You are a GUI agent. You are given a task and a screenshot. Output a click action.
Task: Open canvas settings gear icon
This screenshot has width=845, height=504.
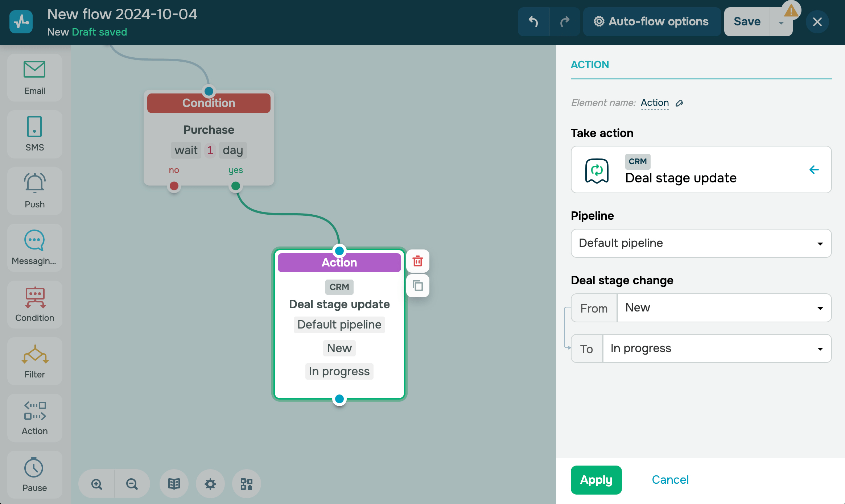pyautogui.click(x=210, y=484)
